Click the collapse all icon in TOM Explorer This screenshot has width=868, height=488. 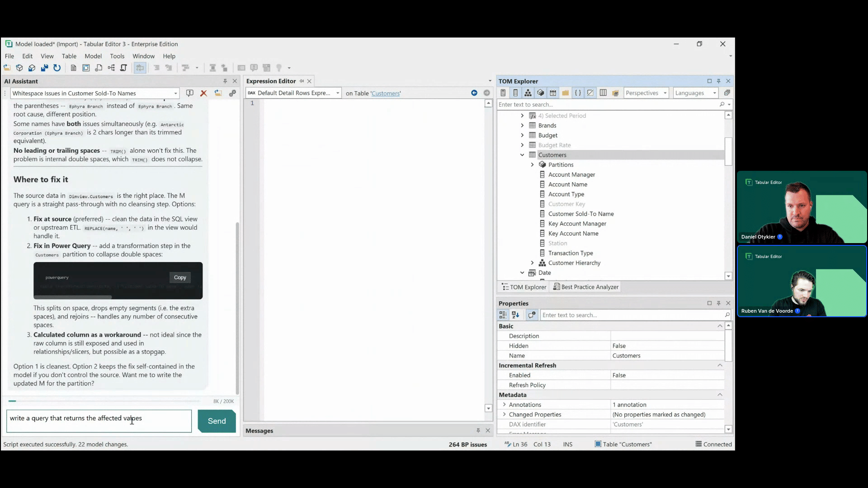click(x=727, y=93)
